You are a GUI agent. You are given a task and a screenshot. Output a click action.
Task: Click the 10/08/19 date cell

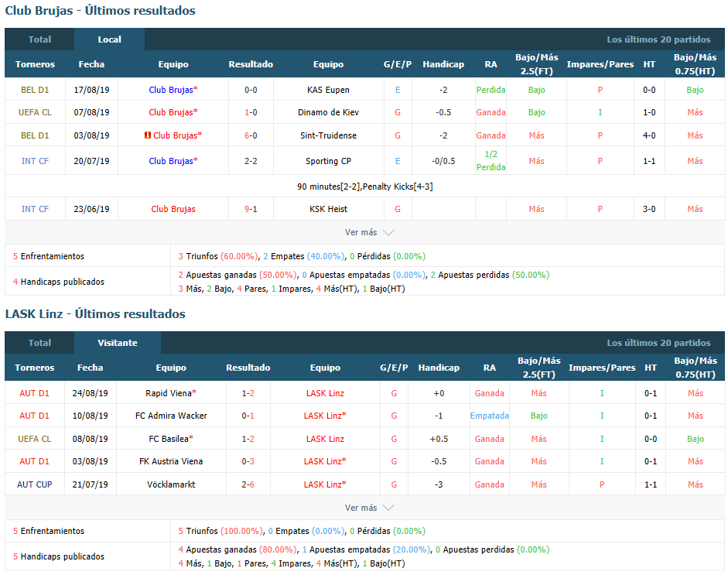pyautogui.click(x=90, y=416)
